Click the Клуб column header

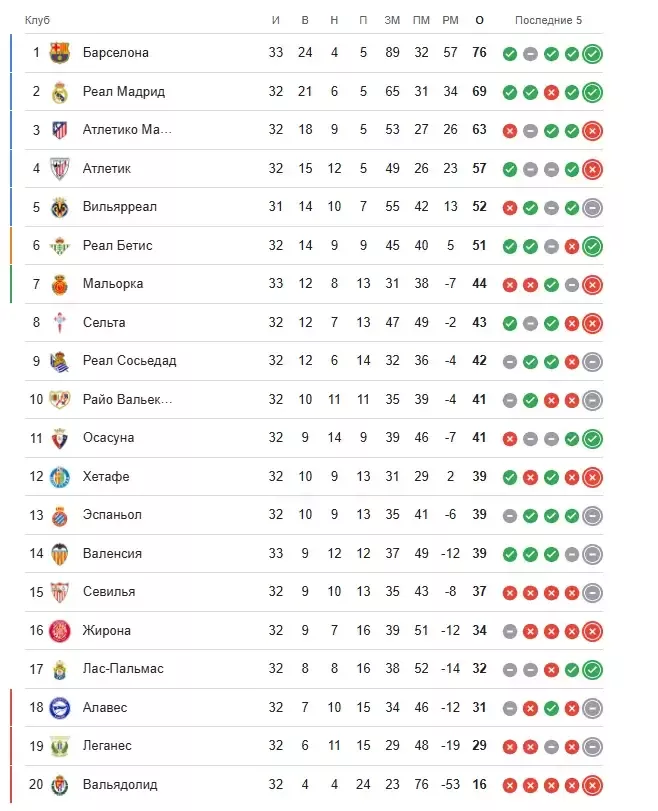tap(37, 20)
